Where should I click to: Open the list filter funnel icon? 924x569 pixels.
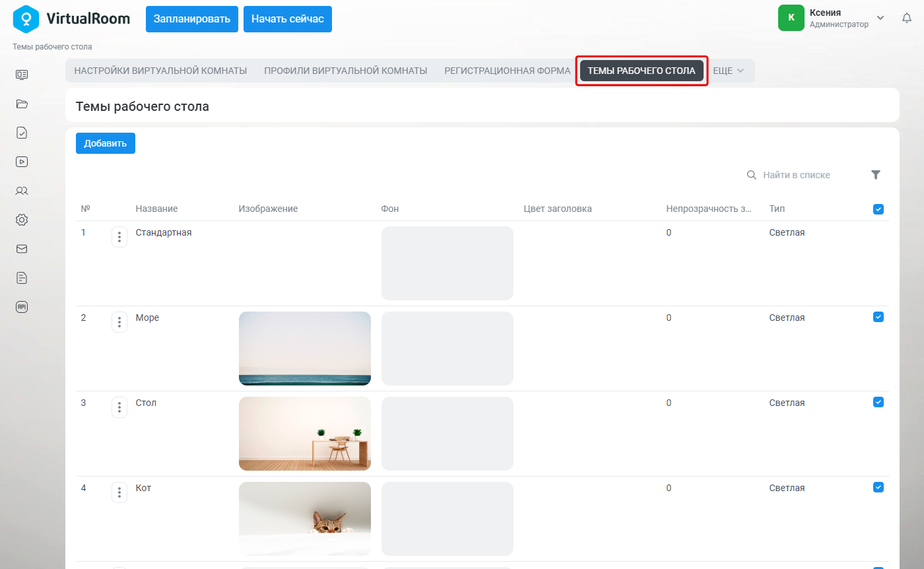[x=876, y=175]
